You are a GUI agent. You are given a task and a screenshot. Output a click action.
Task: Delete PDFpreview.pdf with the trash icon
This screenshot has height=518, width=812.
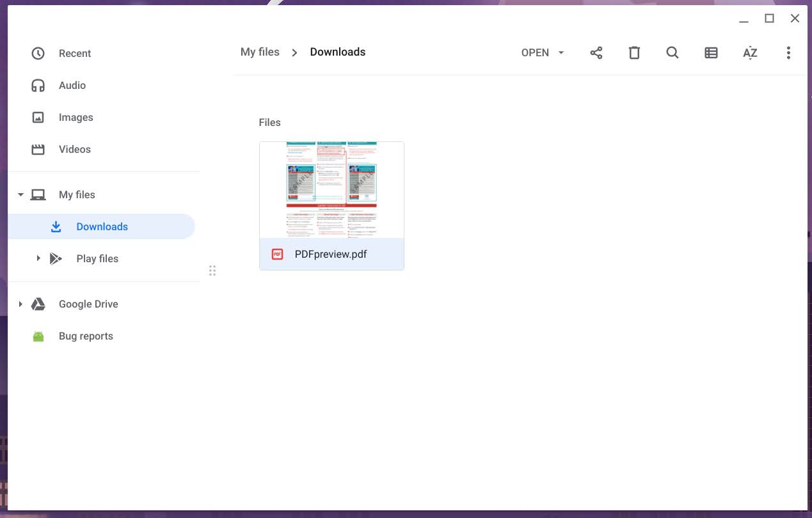coord(634,52)
